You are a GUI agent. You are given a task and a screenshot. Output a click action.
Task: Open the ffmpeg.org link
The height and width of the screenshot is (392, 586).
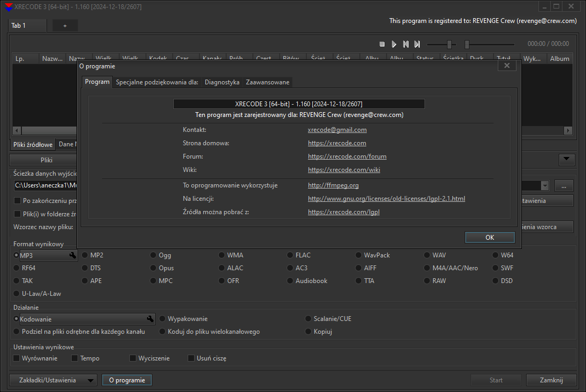(x=333, y=185)
